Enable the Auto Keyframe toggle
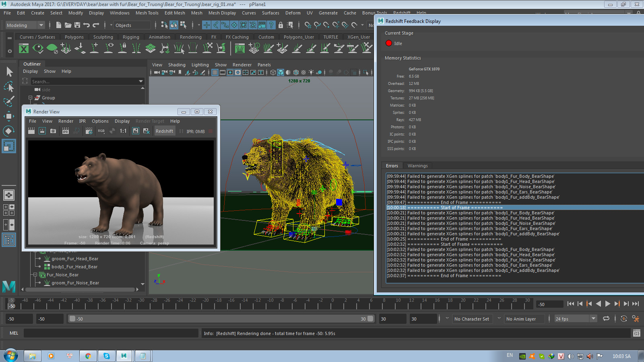The image size is (644, 362). [624, 319]
